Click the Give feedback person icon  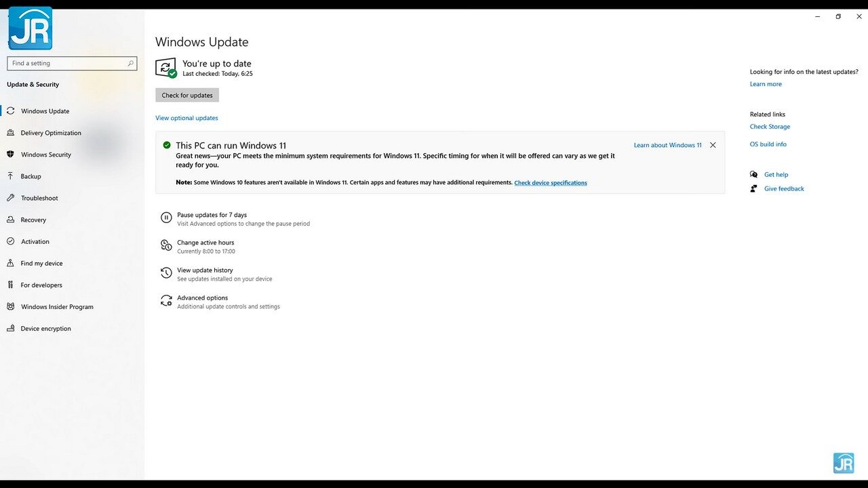(x=754, y=189)
